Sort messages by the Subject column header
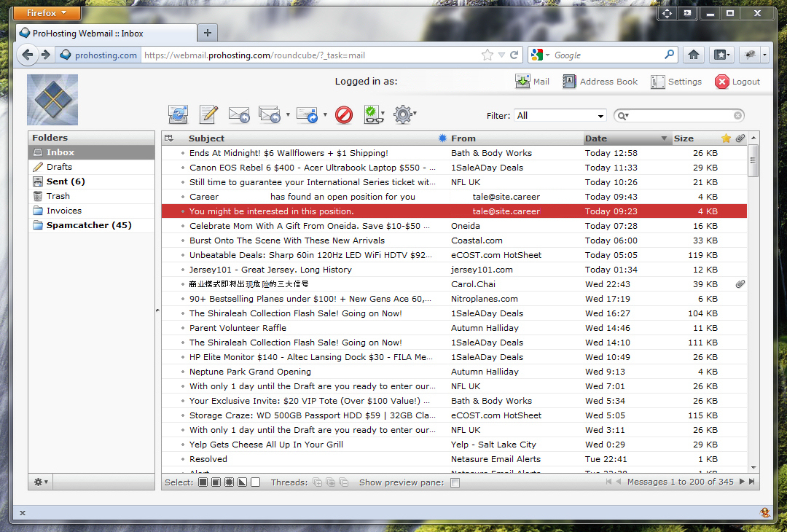 click(206, 138)
